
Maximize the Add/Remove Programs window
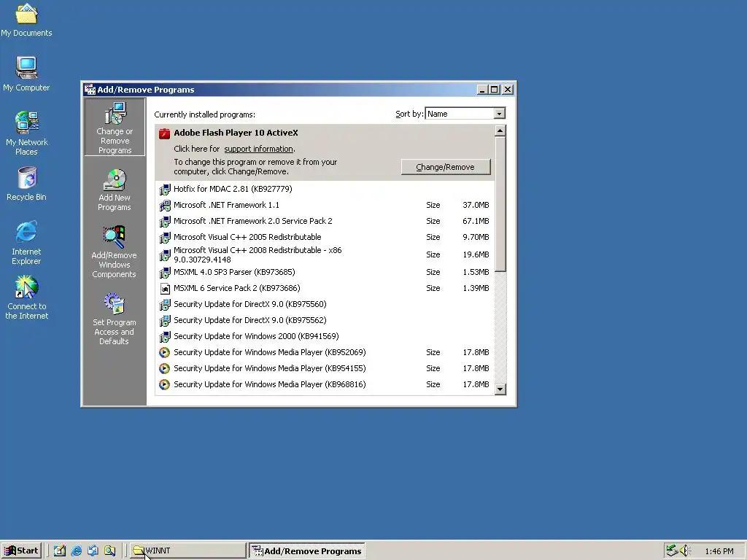pos(495,90)
